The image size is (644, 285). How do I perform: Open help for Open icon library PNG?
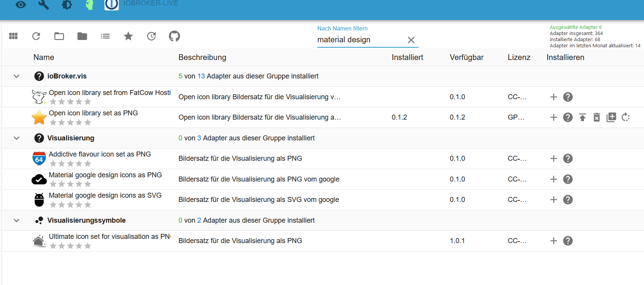tap(568, 117)
